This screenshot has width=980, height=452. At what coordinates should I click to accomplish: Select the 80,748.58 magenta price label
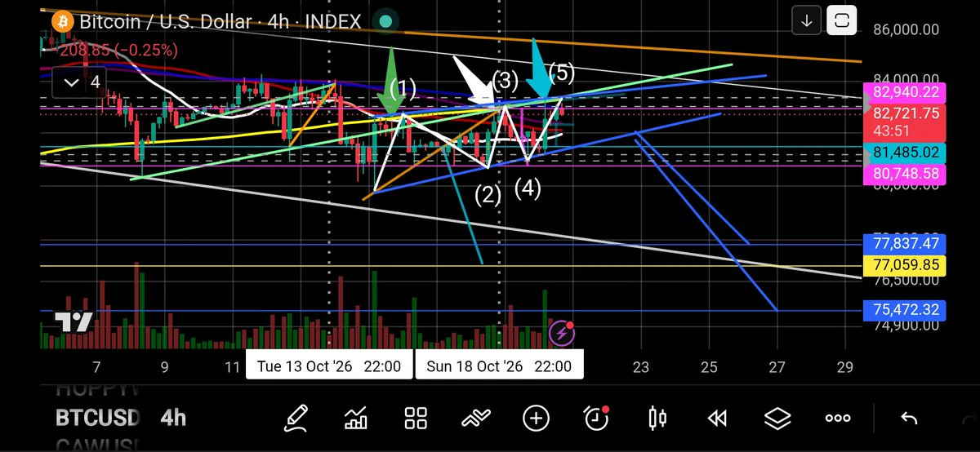pos(905,174)
